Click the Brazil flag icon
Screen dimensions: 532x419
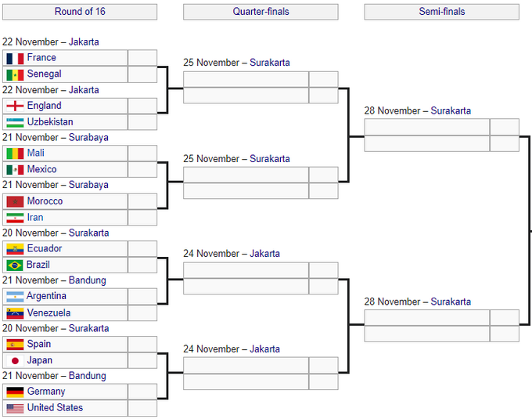14,265
